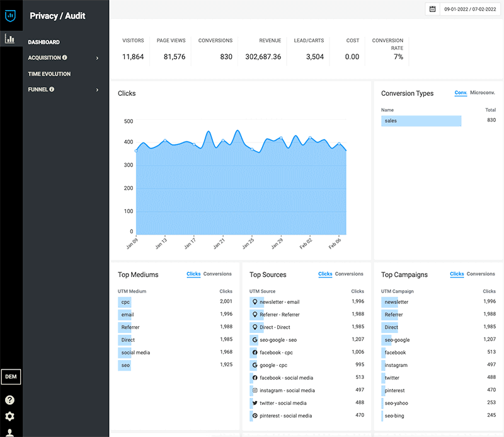The width and height of the screenshot is (504, 437).
Task: Click the shield logo icon
Action: click(x=10, y=15)
